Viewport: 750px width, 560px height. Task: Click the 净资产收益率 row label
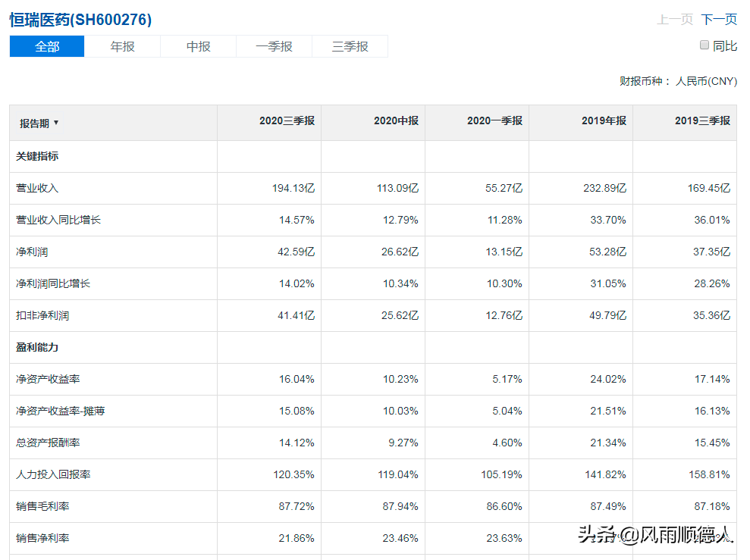(x=48, y=380)
